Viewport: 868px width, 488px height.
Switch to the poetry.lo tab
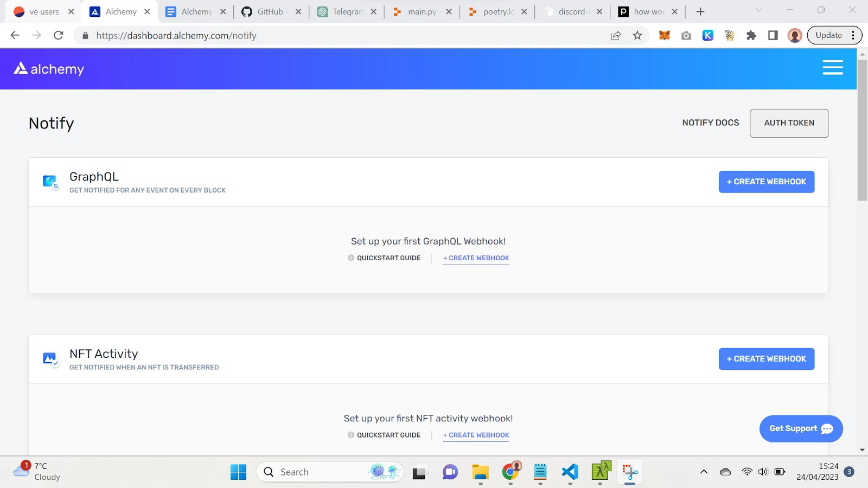[498, 11]
